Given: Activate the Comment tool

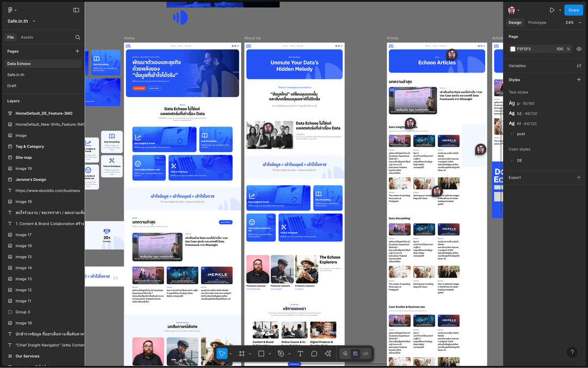Looking at the screenshot, I should 314,353.
